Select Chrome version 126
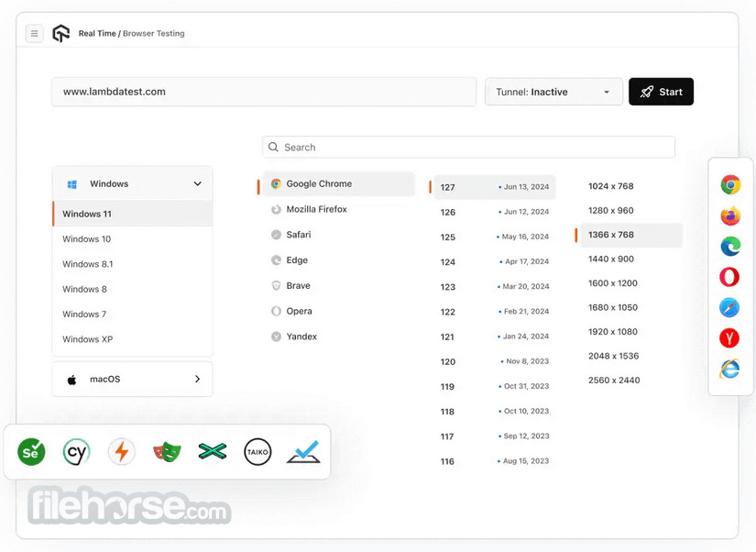756x552 pixels. [x=495, y=212]
